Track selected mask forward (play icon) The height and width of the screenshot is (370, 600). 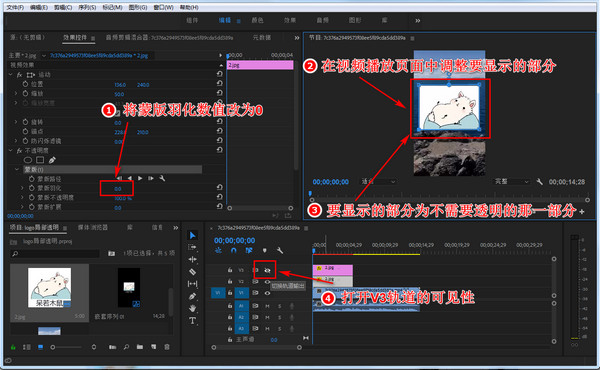click(x=140, y=178)
